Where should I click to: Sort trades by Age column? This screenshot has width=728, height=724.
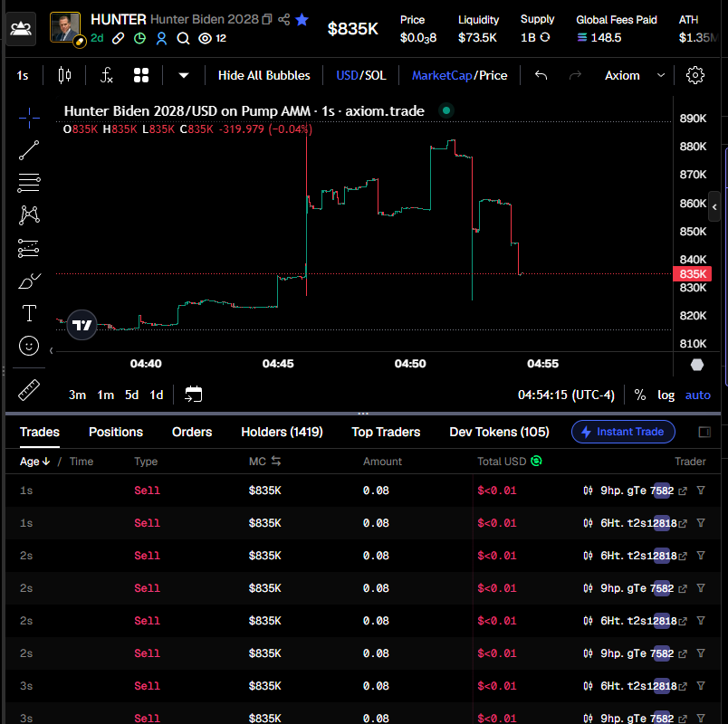click(34, 462)
